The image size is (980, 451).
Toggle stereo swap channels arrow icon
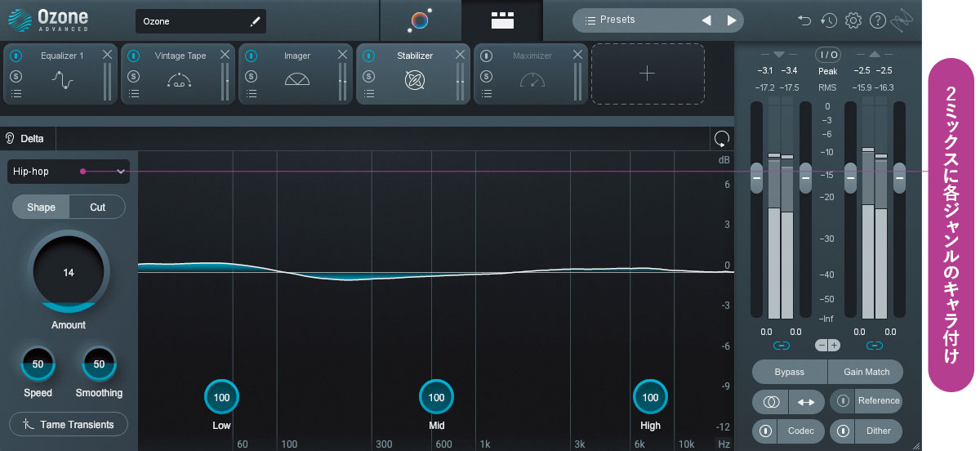point(806,401)
